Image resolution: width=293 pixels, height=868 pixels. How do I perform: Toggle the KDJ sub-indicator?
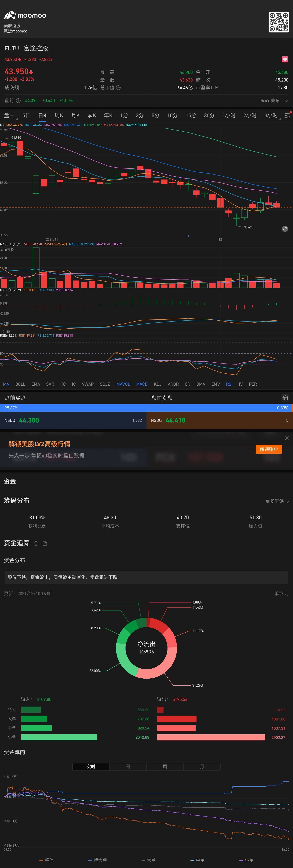tap(158, 384)
